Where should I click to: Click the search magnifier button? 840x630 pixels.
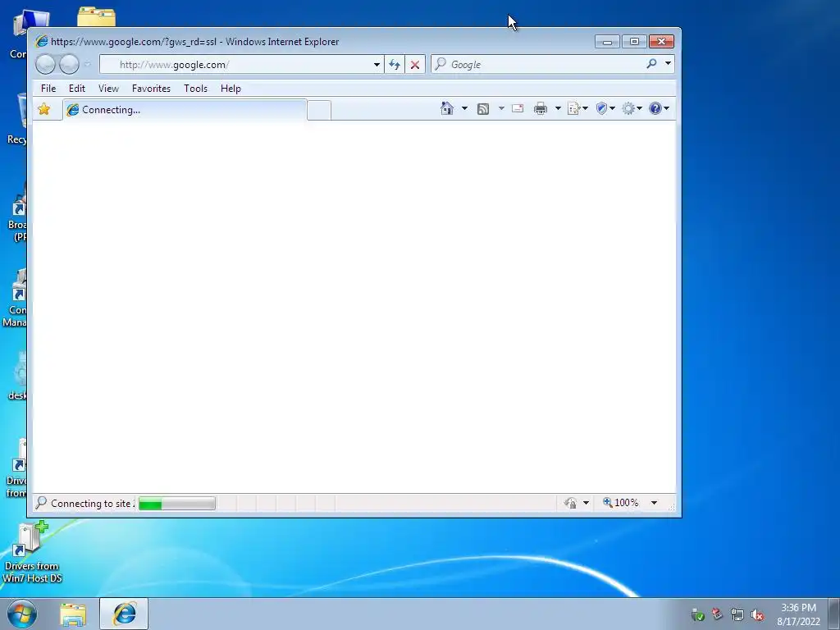pos(651,64)
